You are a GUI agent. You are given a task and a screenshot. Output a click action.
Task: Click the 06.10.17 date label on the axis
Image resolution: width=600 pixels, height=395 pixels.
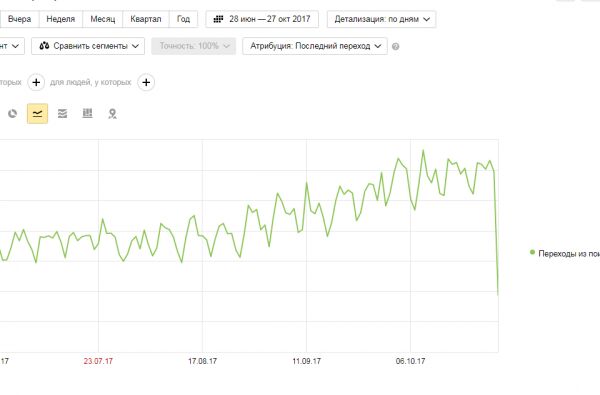[411, 361]
